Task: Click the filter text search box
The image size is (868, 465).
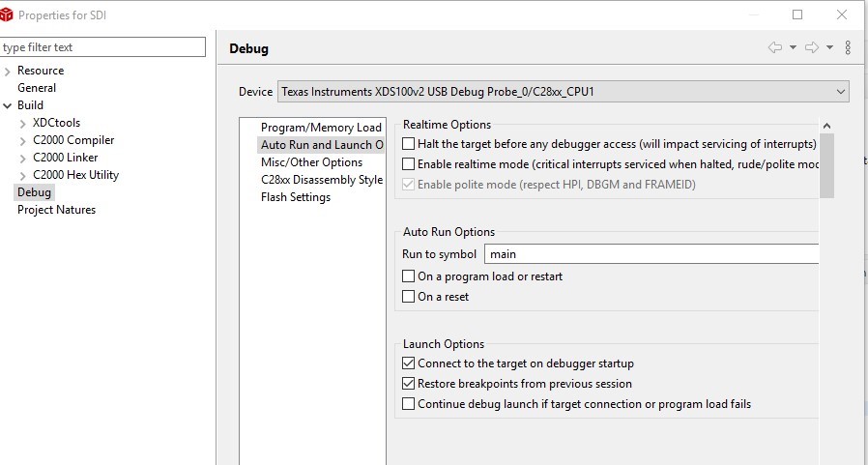Action: [102, 47]
